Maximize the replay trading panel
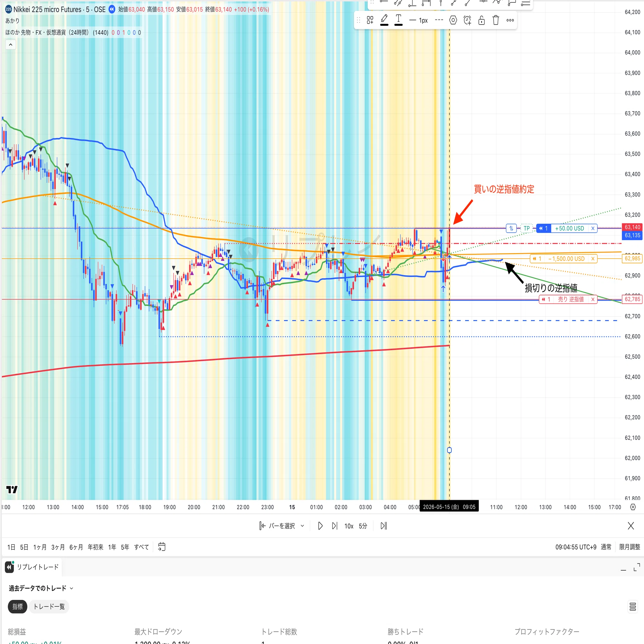Image resolution: width=644 pixels, height=644 pixels. click(x=637, y=567)
